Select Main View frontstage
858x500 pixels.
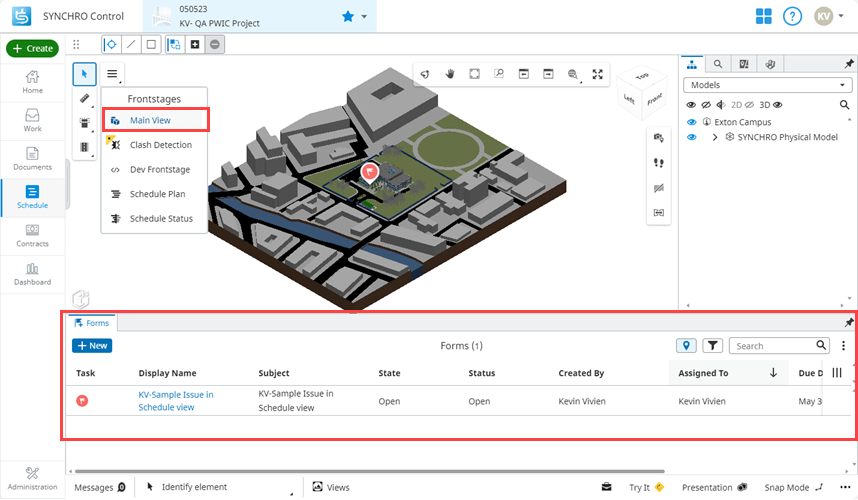click(155, 120)
